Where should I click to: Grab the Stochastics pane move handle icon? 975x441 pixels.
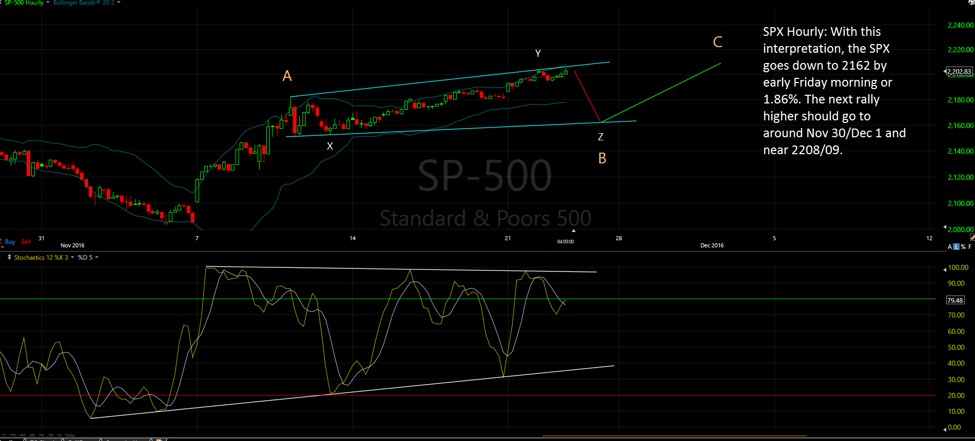(x=9, y=257)
